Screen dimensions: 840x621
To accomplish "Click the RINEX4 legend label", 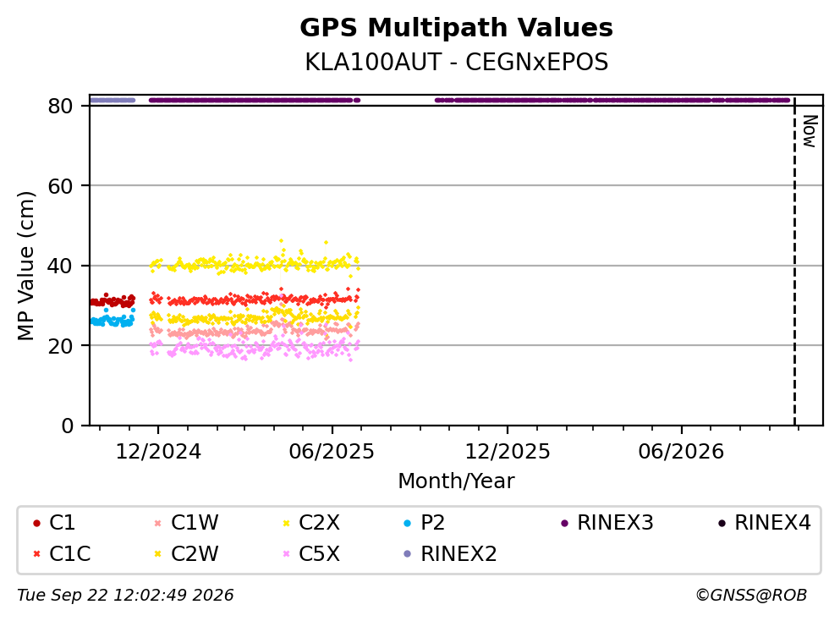I will (x=772, y=522).
